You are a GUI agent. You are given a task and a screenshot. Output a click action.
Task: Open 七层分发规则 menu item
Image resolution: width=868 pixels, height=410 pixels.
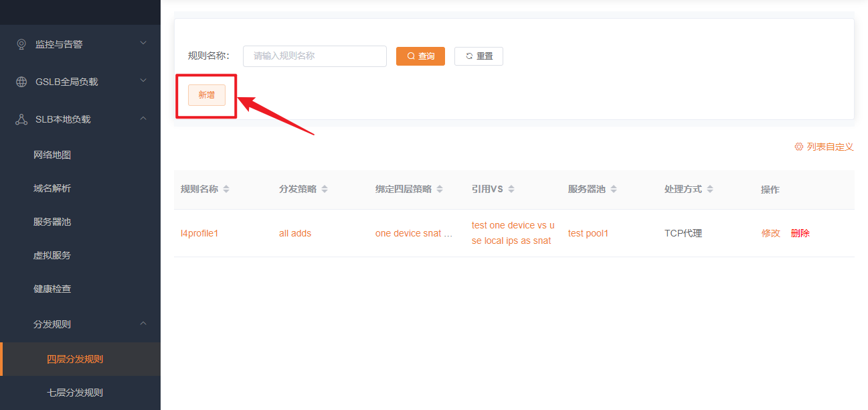75,393
